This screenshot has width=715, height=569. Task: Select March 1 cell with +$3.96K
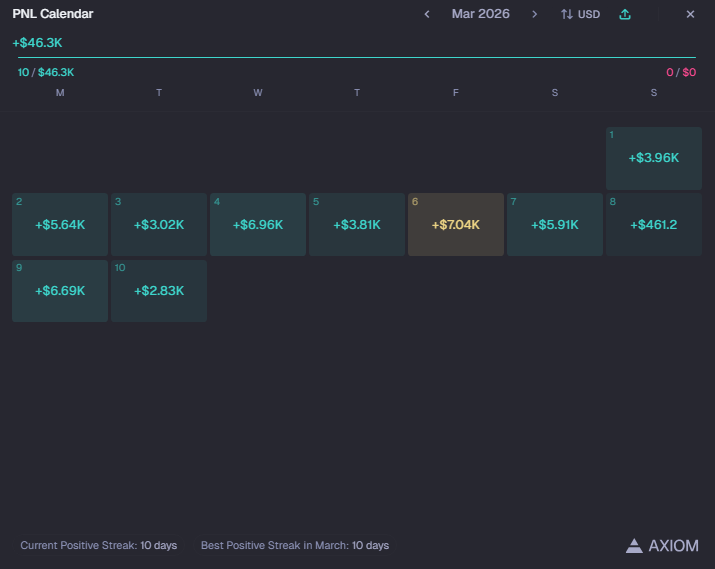coord(653,158)
